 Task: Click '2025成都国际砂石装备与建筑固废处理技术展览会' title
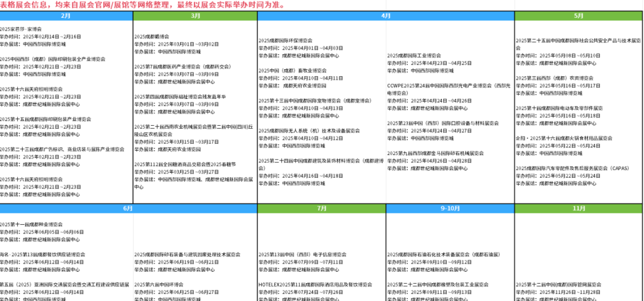pos(187,255)
